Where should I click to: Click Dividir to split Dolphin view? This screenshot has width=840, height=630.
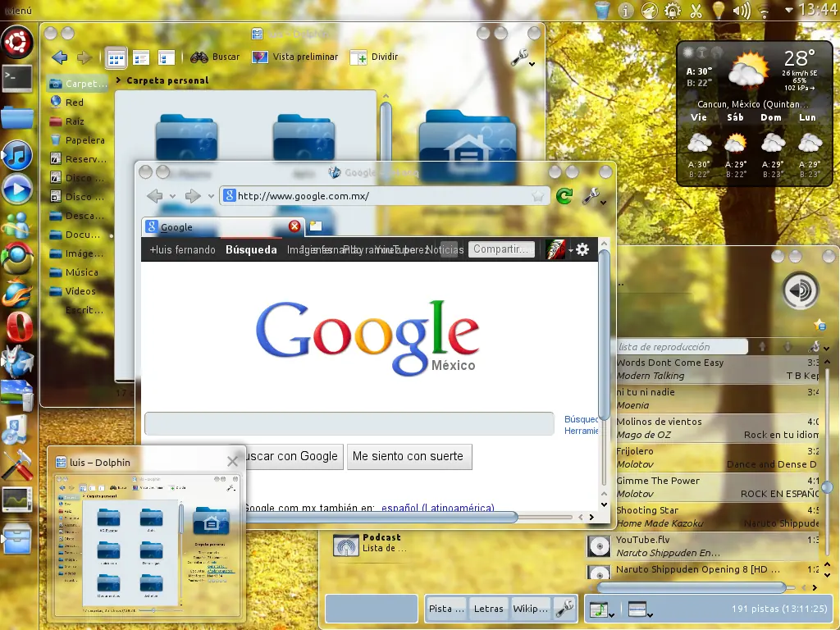[x=374, y=57]
